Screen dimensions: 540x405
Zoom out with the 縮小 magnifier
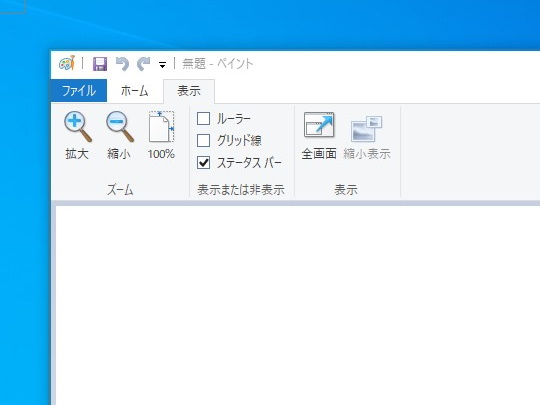pyautogui.click(x=119, y=136)
